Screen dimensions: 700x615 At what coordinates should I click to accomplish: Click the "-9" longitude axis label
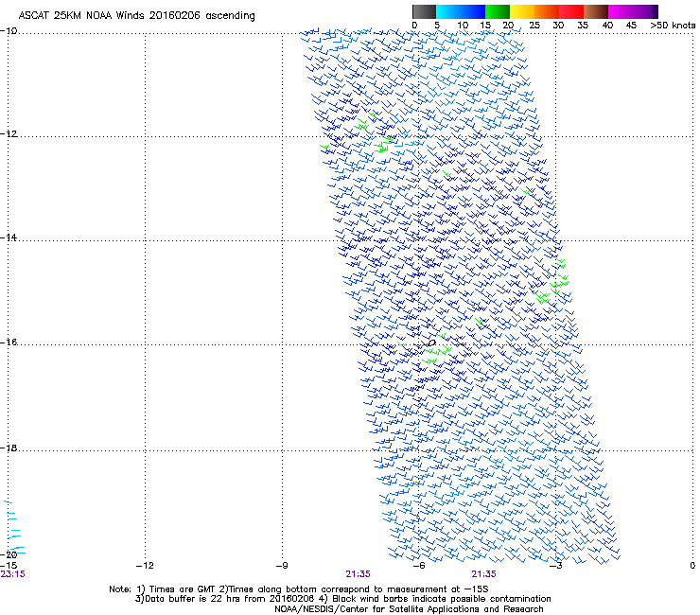pyautogui.click(x=282, y=566)
